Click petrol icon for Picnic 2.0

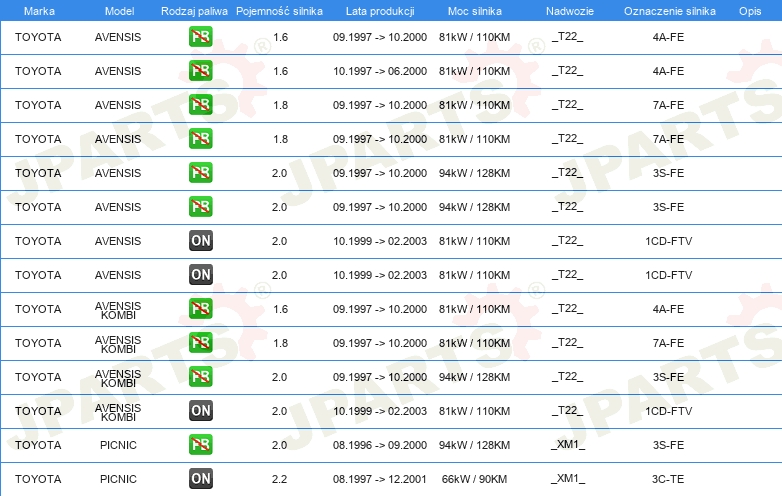pos(200,445)
